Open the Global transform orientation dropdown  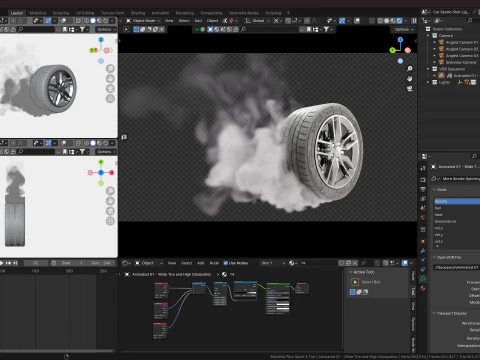coord(257,21)
